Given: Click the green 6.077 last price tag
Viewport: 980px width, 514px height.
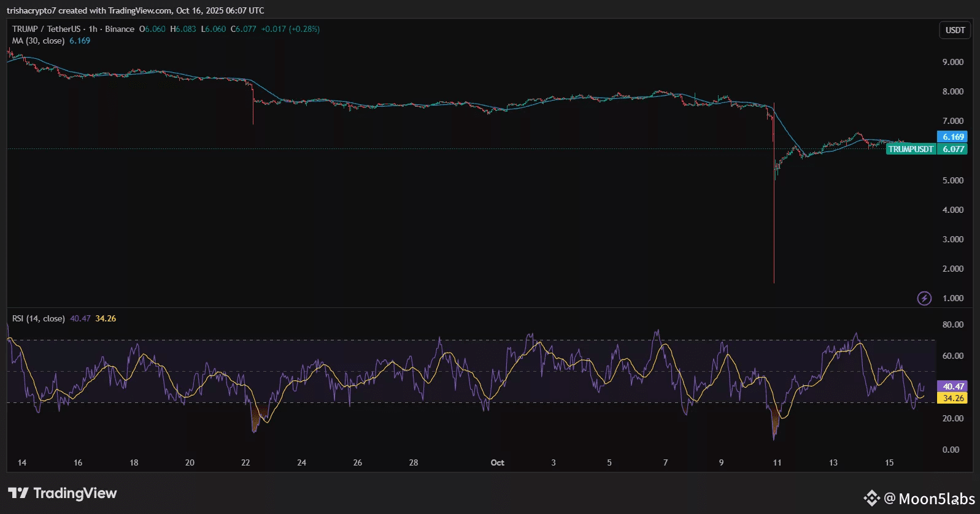Looking at the screenshot, I should coord(953,149).
